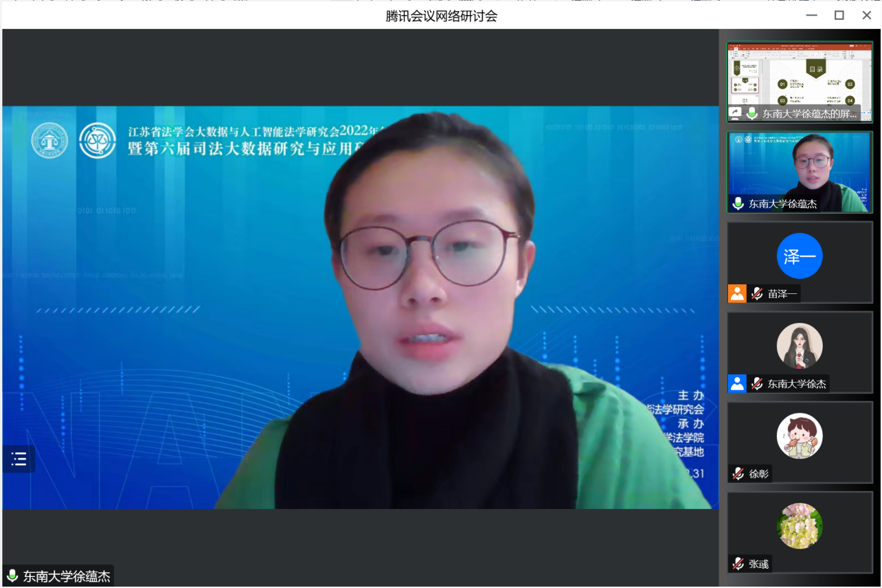This screenshot has width=882, height=588.
Task: Click the muted microphone icon for 徐彰
Action: coord(738,474)
